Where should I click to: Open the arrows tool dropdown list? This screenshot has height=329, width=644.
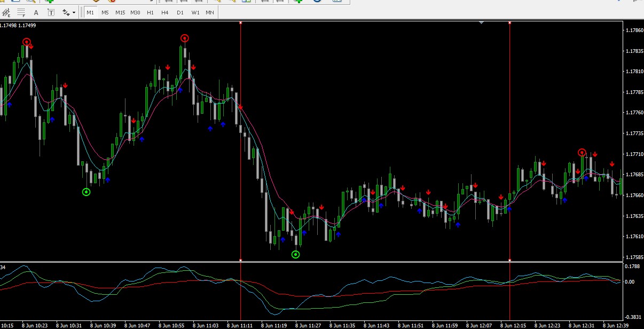pyautogui.click(x=75, y=12)
